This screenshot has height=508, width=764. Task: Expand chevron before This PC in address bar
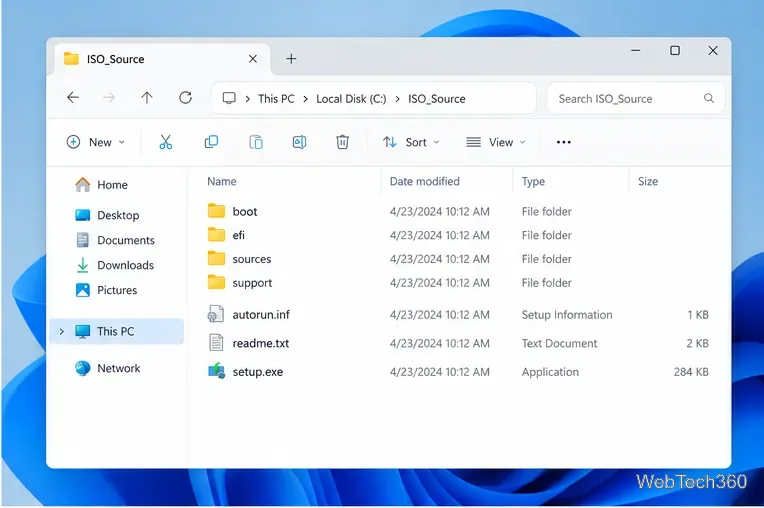coord(248,99)
